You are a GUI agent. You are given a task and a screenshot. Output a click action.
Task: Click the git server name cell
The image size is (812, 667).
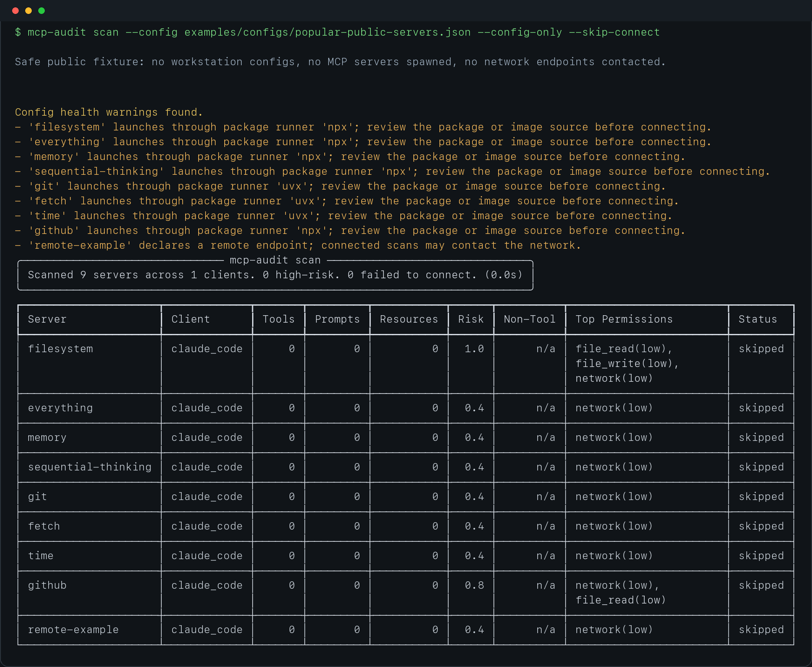pyautogui.click(x=37, y=497)
